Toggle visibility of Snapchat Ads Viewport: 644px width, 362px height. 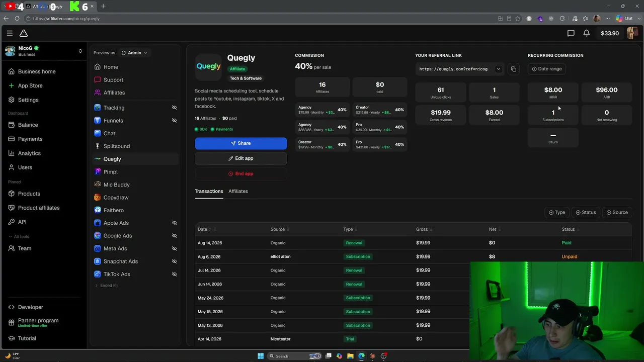pos(174,261)
